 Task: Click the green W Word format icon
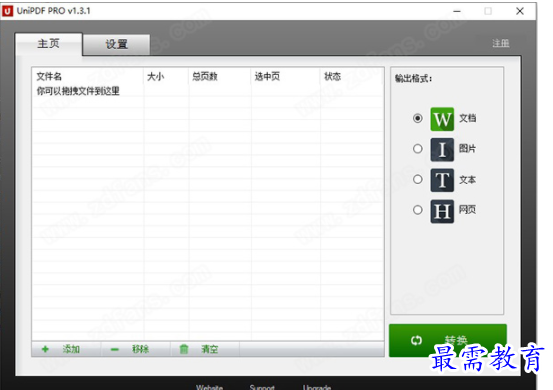pos(442,119)
